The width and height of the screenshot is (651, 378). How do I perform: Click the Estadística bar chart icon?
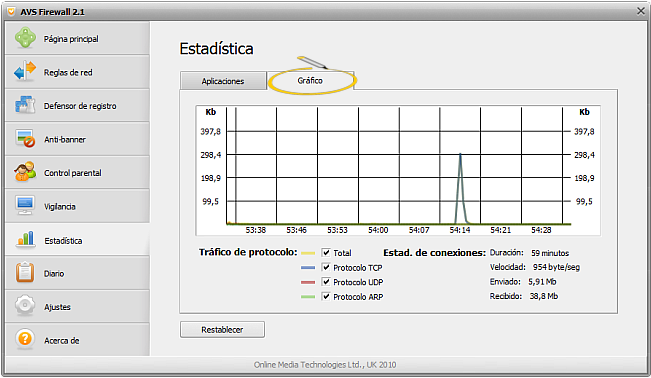click(x=25, y=239)
